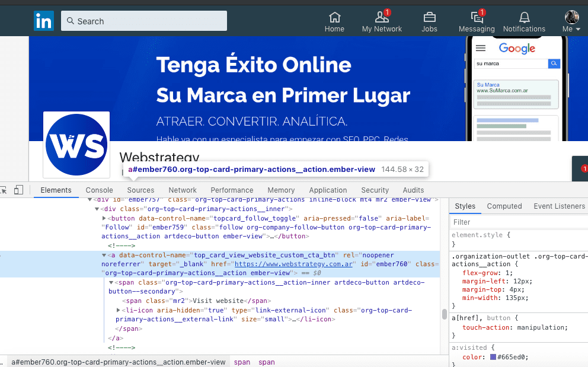Open the Performance tab
The height and width of the screenshot is (367, 588).
[232, 190]
